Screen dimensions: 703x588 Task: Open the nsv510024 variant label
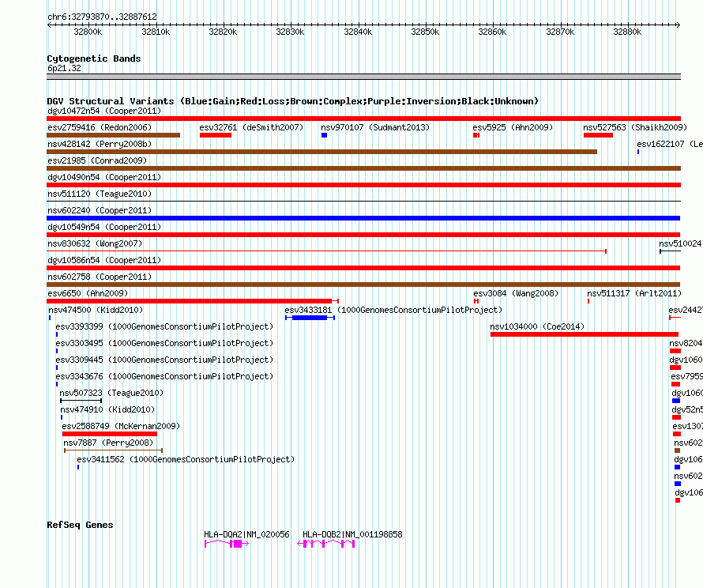pyautogui.click(x=680, y=243)
